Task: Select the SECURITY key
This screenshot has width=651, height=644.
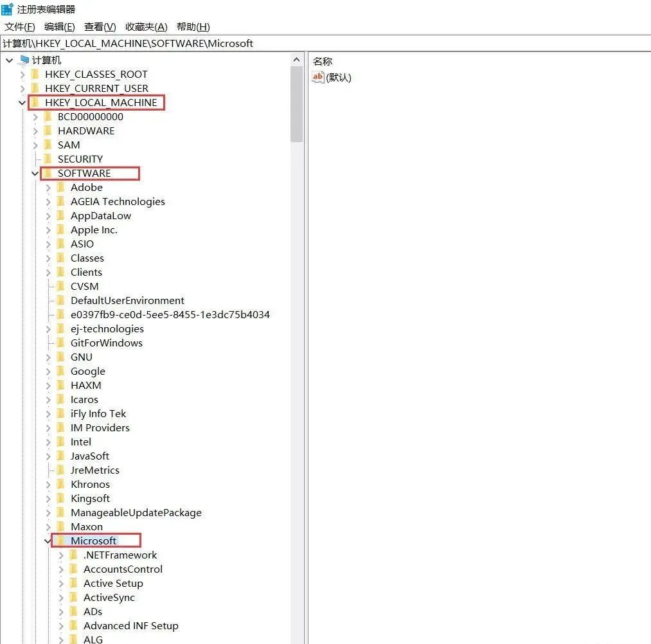Action: [x=80, y=159]
